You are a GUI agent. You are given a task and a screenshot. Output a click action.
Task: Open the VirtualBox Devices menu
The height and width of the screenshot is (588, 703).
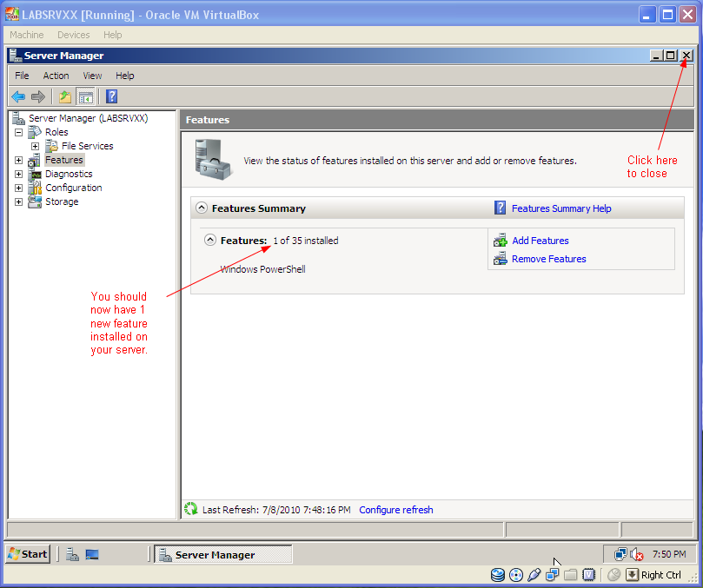74,35
